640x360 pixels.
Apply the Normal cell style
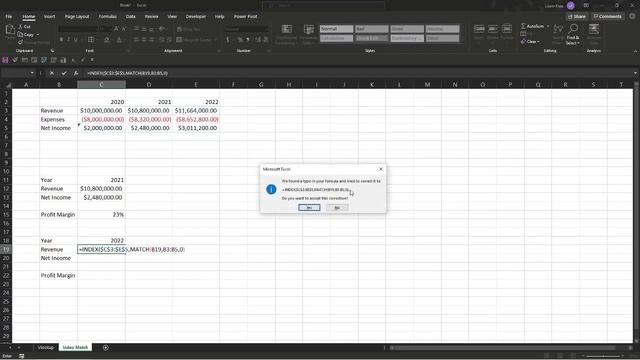336,29
